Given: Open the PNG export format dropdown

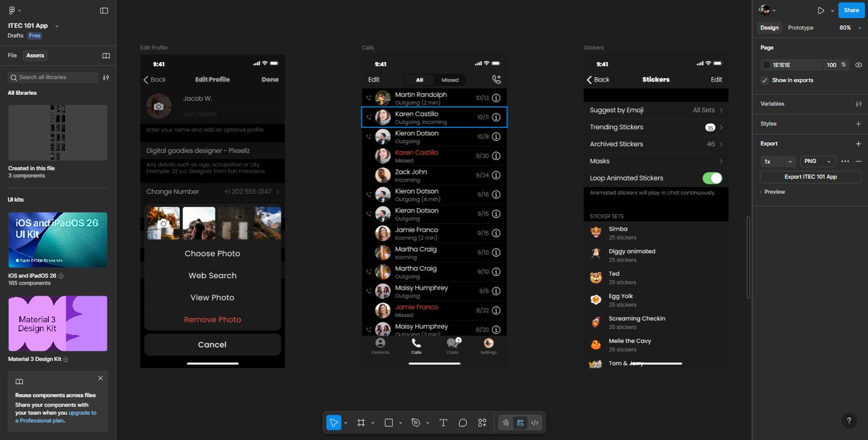Looking at the screenshot, I should 817,162.
